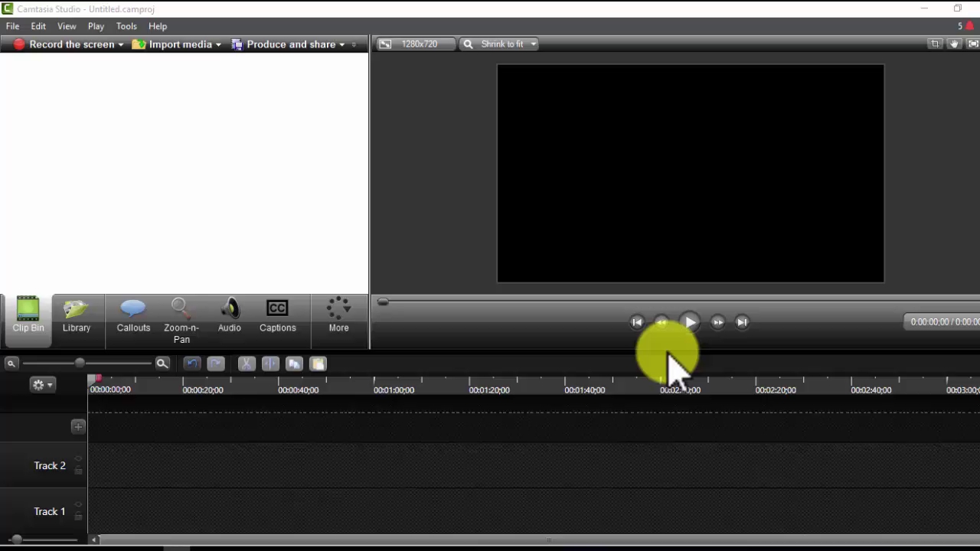Select the pan hand tool in preview
Screen dimensions: 980x551
point(954,44)
